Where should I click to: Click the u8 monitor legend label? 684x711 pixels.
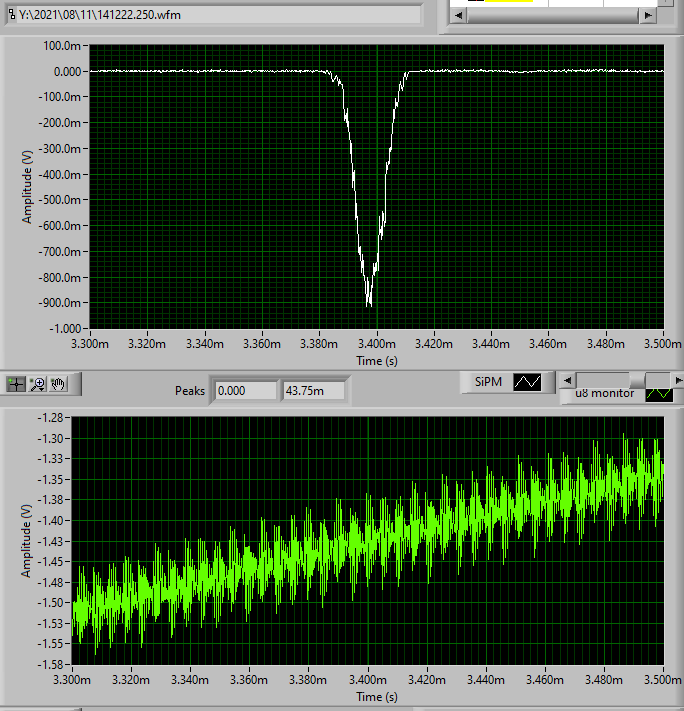coord(606,394)
